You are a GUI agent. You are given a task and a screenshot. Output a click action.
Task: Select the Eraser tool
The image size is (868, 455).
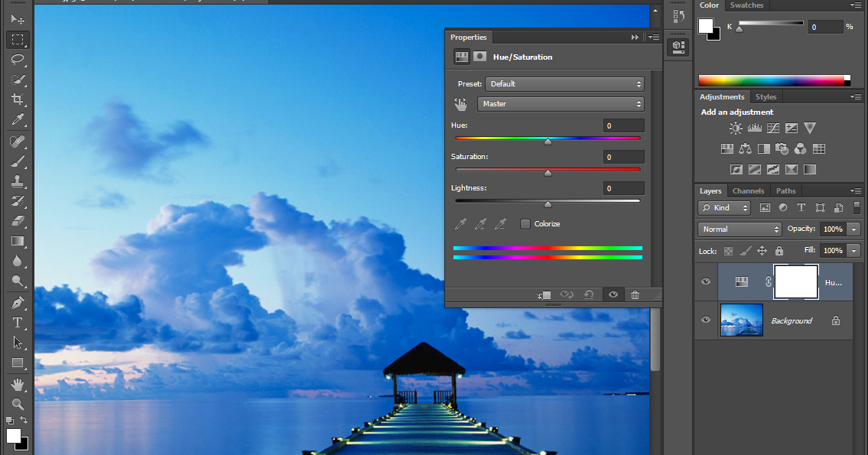18,221
